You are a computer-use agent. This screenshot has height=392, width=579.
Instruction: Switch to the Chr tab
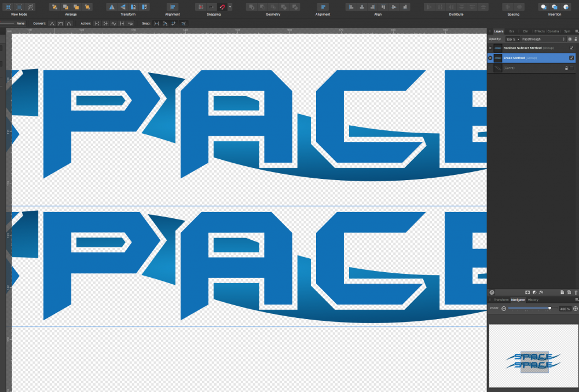tap(526, 31)
